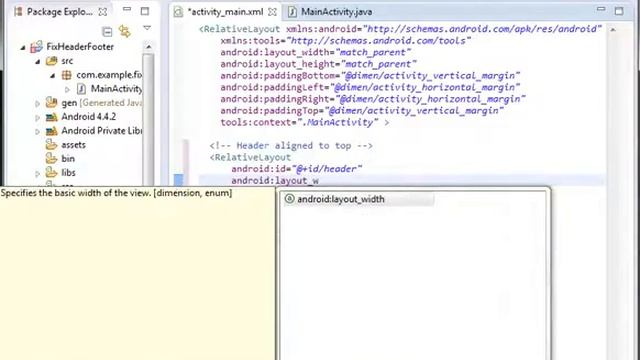Select the src folder
This screenshot has height=360, width=640.
pyautogui.click(x=67, y=61)
